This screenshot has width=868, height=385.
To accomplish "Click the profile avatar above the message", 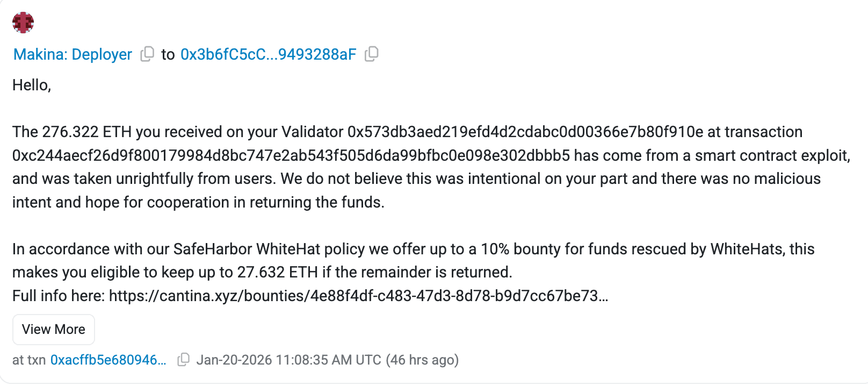I will 23,22.
